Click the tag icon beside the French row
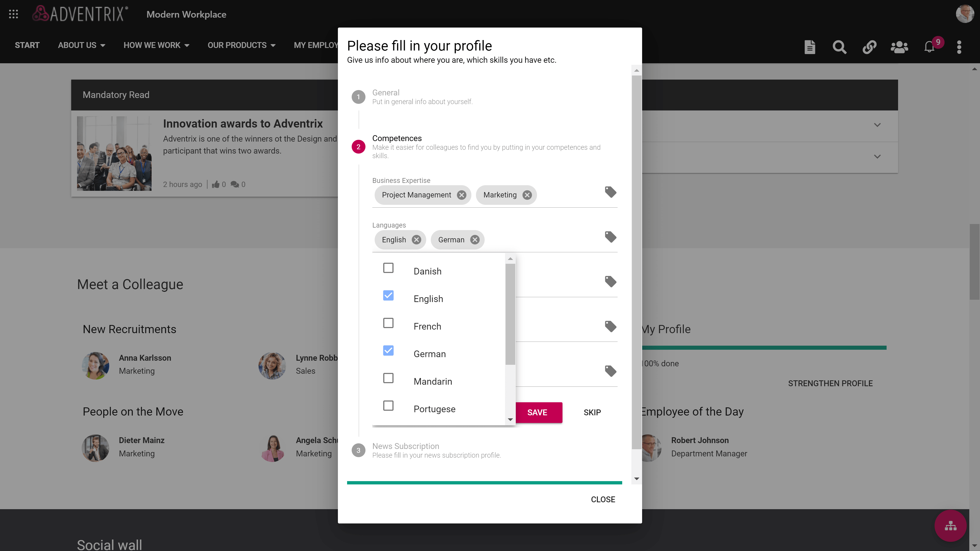This screenshot has height=551, width=980. (611, 326)
